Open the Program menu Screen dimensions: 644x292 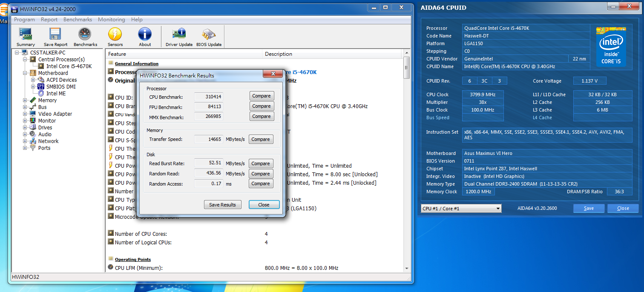[24, 20]
